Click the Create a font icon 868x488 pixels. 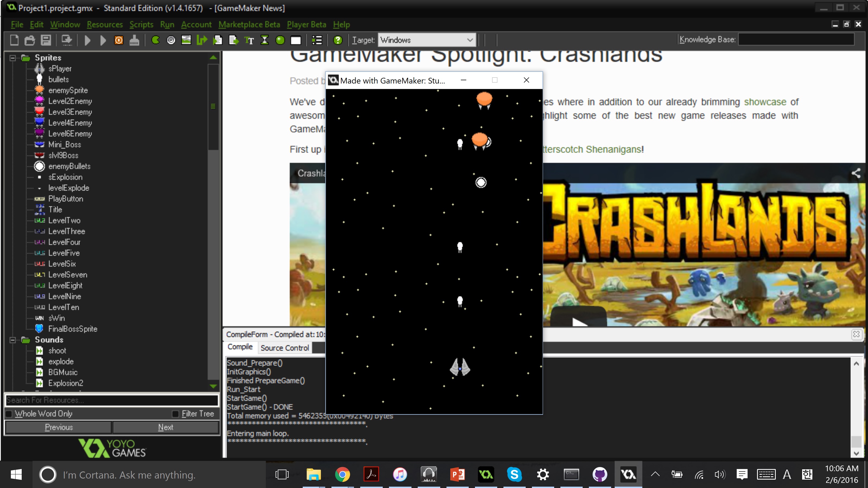[x=249, y=40]
